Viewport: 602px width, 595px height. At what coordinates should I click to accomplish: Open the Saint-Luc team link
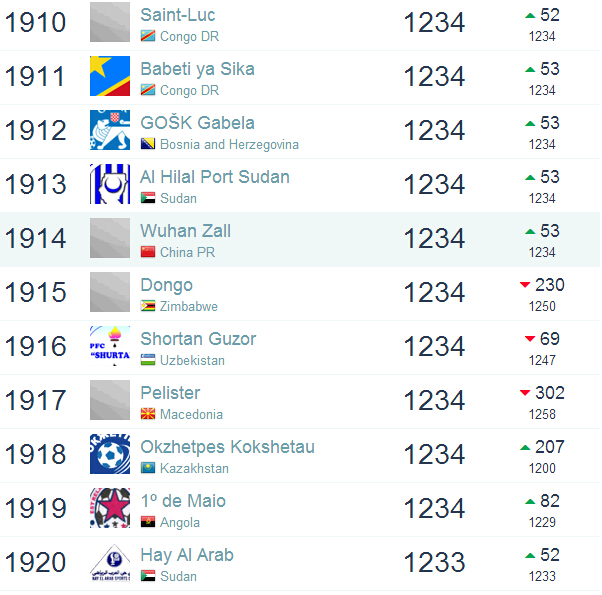click(178, 15)
